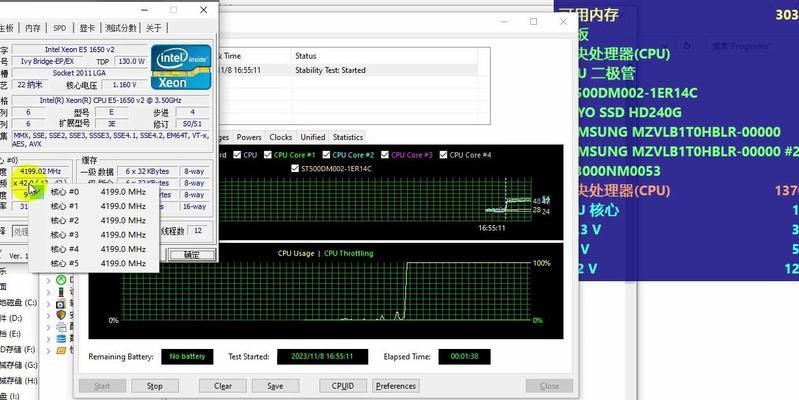Viewport: 799px width, 400px height.
Task: Open the Statistics tab
Action: (x=348, y=137)
